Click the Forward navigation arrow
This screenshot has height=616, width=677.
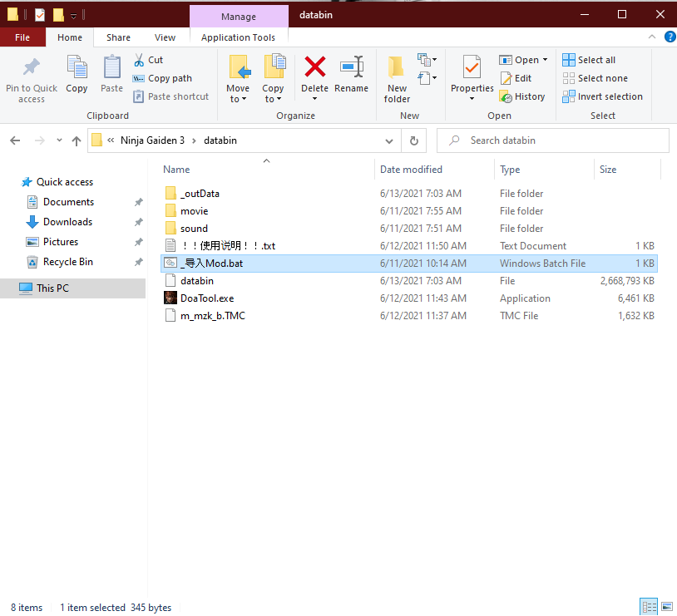(x=40, y=140)
